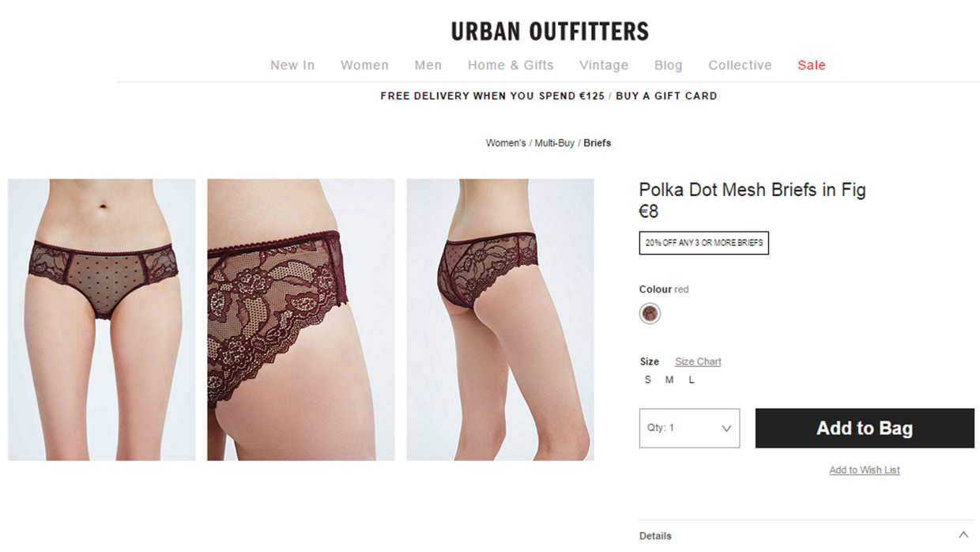Image resolution: width=980 pixels, height=552 pixels.
Task: Select size M
Action: (669, 380)
